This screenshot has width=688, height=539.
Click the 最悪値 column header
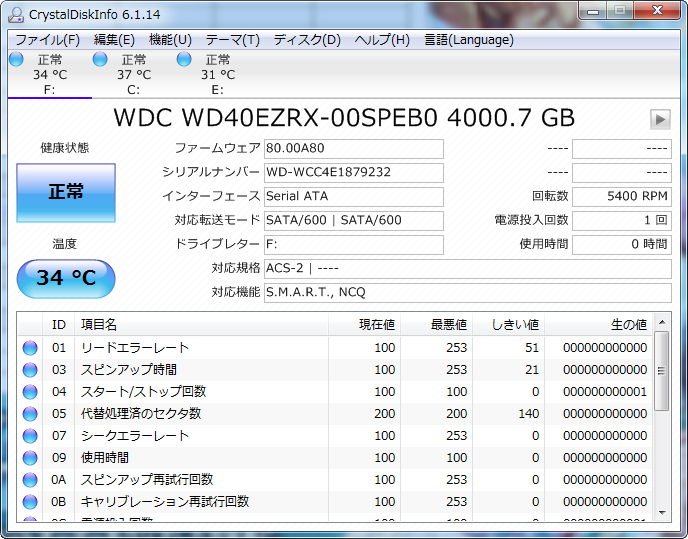(x=437, y=325)
